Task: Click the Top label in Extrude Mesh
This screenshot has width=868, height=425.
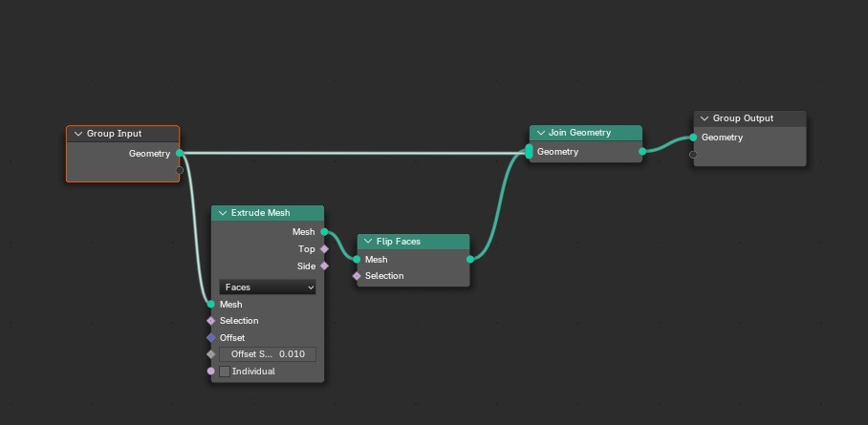Action: (307, 249)
